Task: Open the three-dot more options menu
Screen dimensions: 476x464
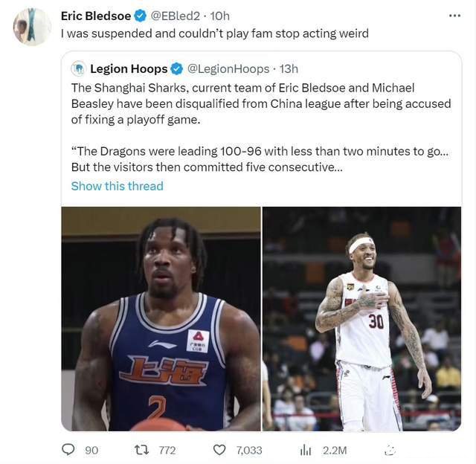Action: (454, 16)
